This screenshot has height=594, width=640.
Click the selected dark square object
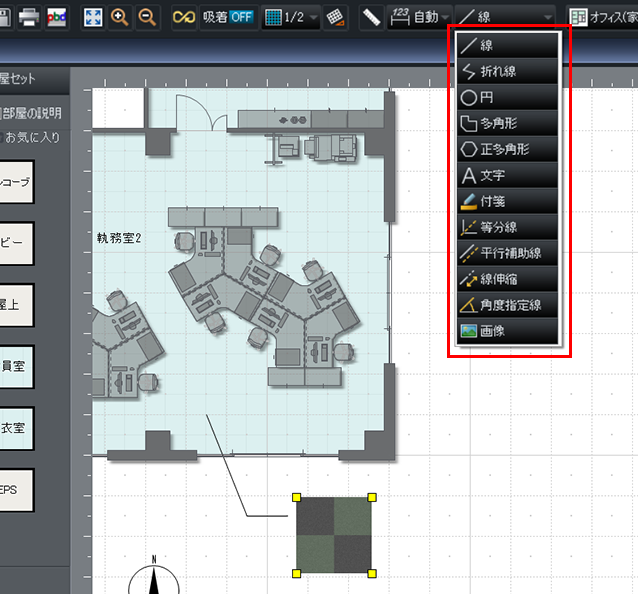click(x=334, y=535)
